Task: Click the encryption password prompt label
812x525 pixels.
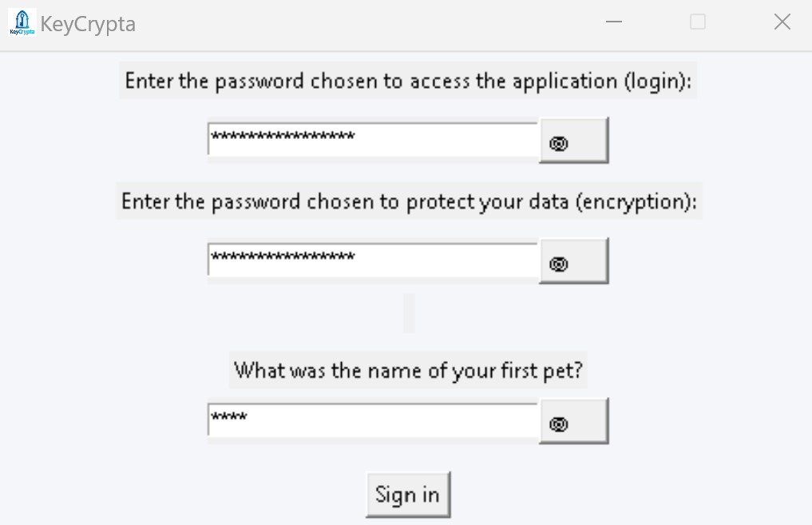Action: [x=409, y=202]
